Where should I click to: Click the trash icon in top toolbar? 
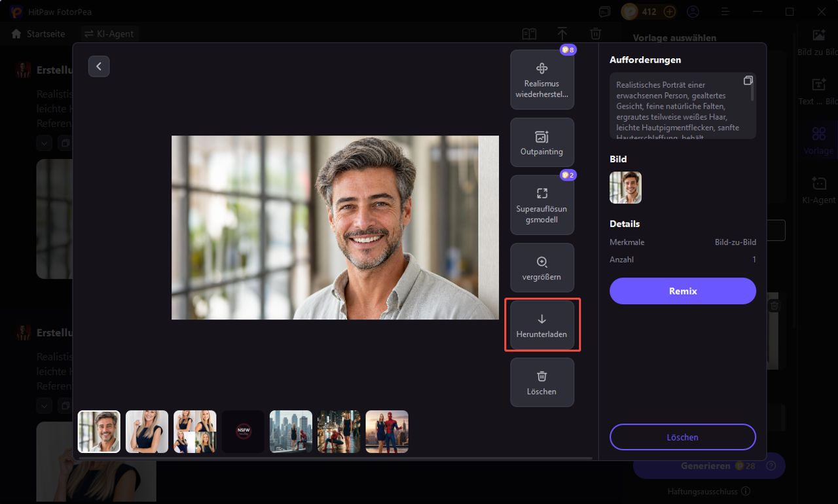coord(595,34)
